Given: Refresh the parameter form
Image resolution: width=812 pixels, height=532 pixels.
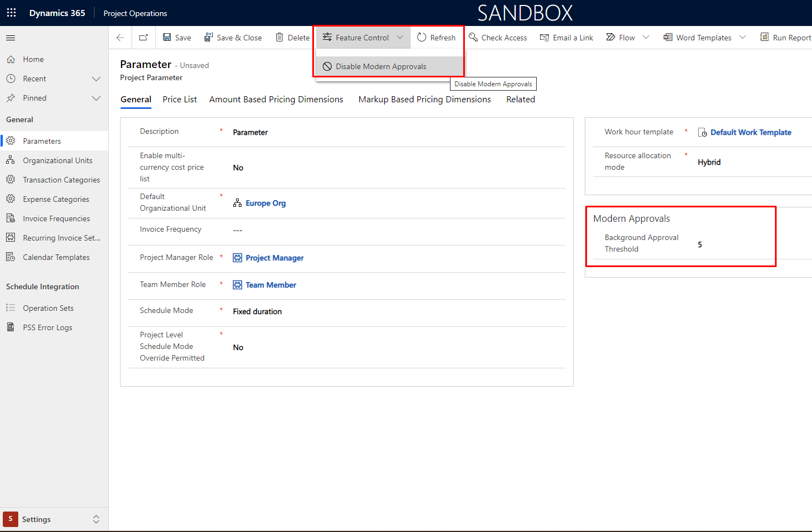Looking at the screenshot, I should click(x=436, y=38).
